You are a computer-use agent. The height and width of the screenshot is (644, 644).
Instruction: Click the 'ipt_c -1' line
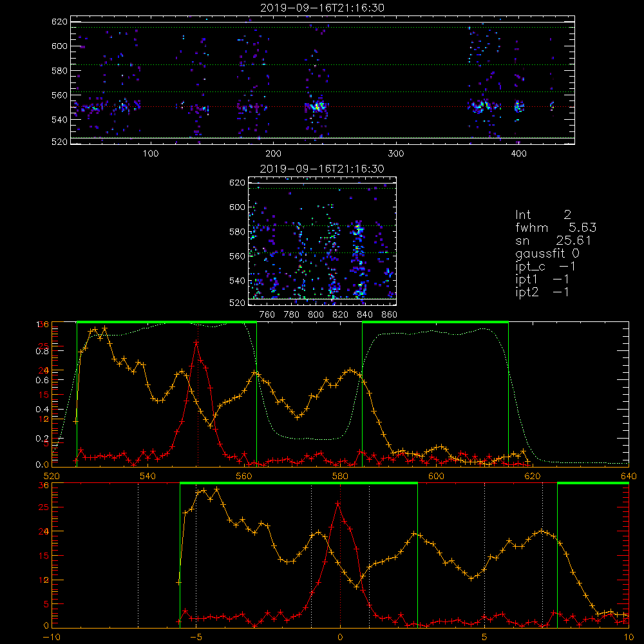tap(545, 267)
